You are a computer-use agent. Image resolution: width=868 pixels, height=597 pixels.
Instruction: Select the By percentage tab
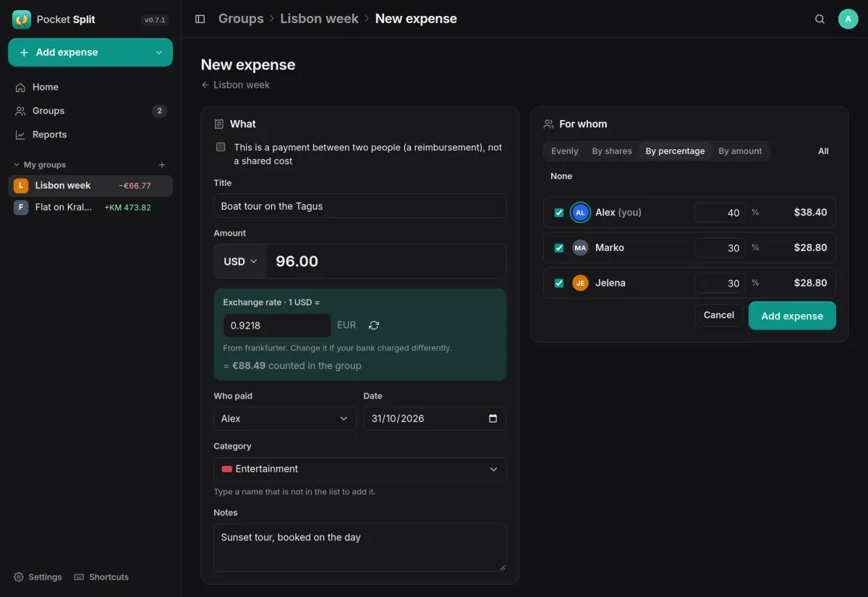[675, 151]
